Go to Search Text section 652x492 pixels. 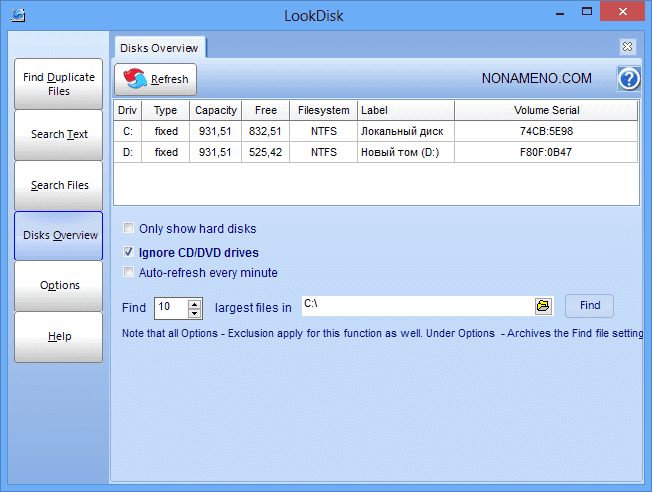(x=59, y=135)
